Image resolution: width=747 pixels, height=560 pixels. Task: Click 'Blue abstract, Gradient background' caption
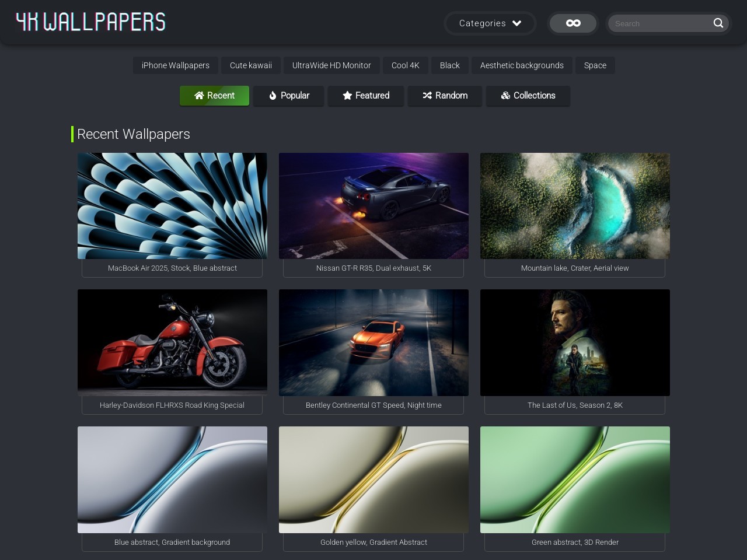[172, 542]
